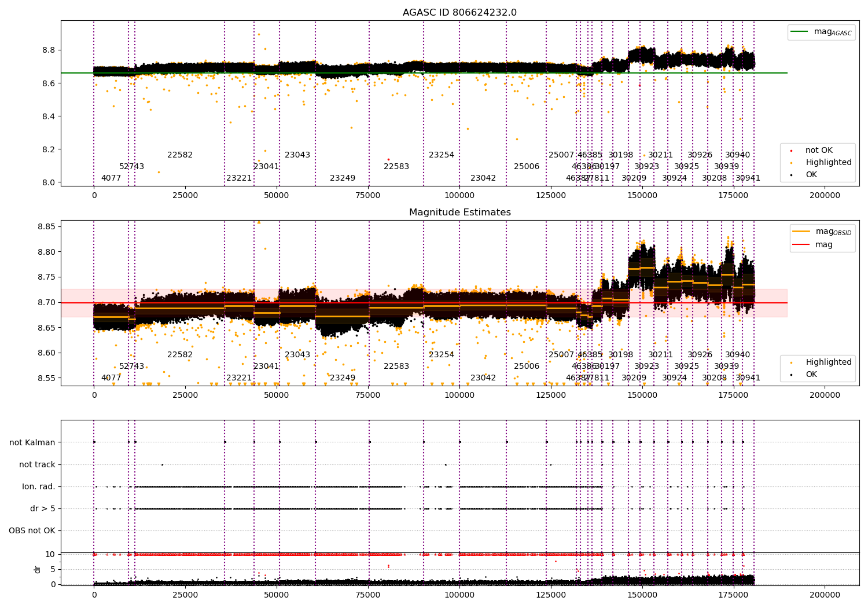The image size is (868, 608).
Task: Select the "8.70" y-axis tick label
Action: coord(46,302)
